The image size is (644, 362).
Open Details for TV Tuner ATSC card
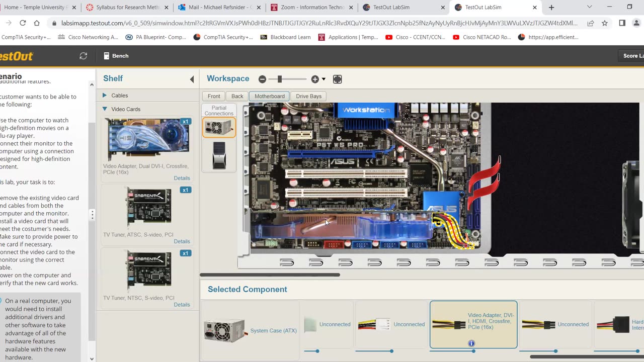pyautogui.click(x=182, y=241)
